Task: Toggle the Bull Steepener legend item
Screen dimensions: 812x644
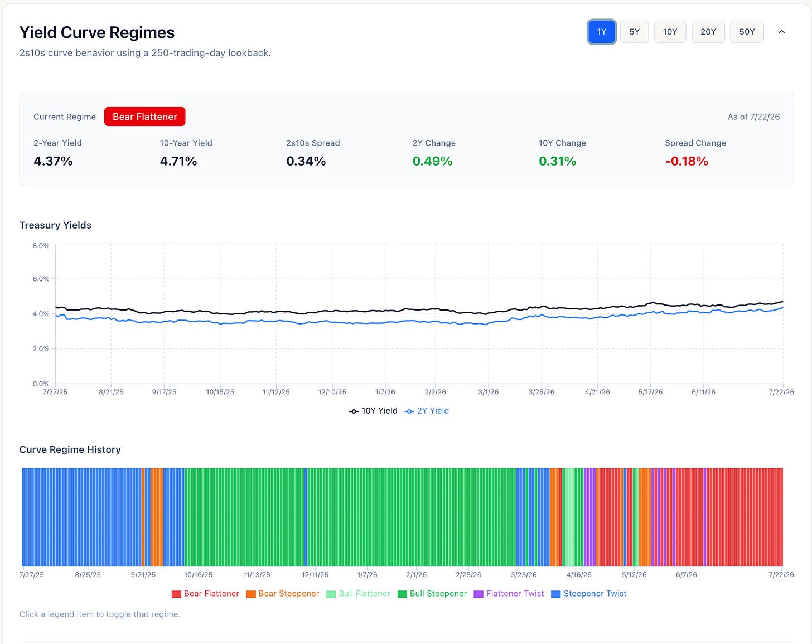Action: coord(432,594)
